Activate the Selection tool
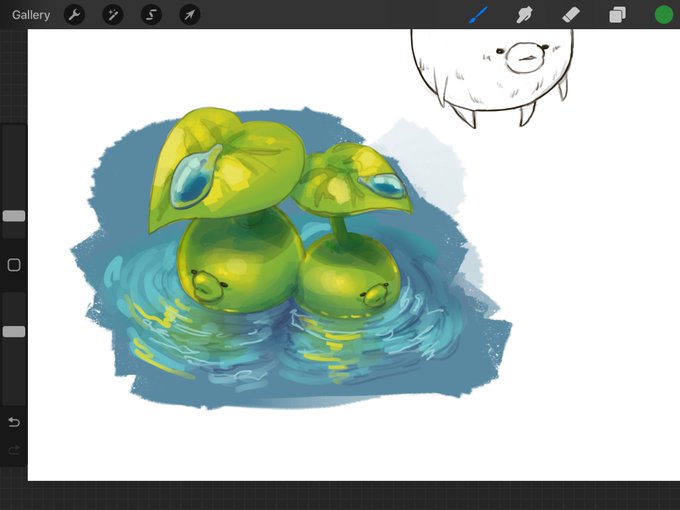This screenshot has width=680, height=510. (151, 15)
